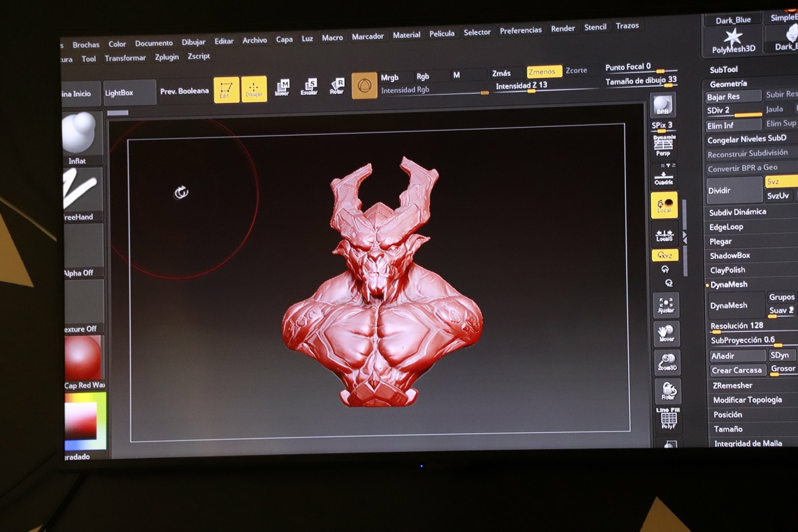Toggle the Cuadric floor grid icon
Viewport: 798px width, 532px height.
pyautogui.click(x=664, y=175)
